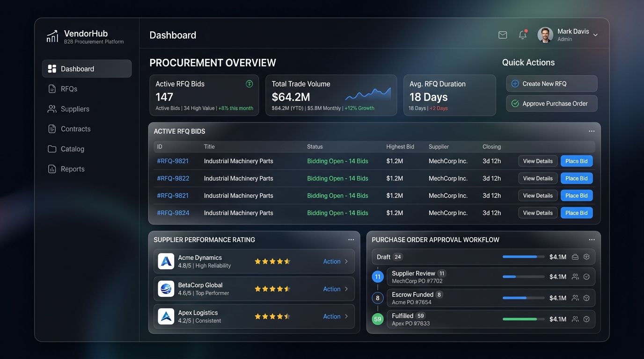This screenshot has height=359, width=644.
Task: Expand the Action chevron for BetaCorp Global
Action: [x=346, y=289]
